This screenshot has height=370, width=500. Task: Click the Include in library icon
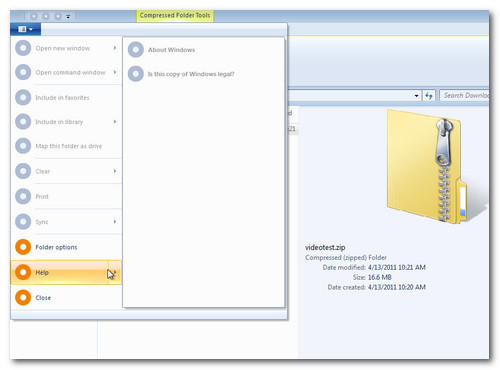tap(23, 122)
